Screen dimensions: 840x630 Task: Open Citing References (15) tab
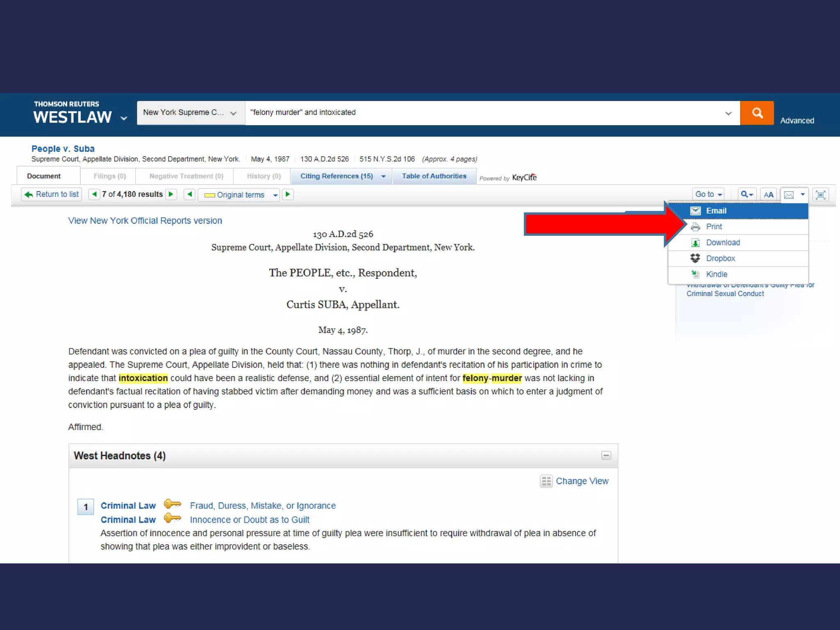pyautogui.click(x=336, y=176)
